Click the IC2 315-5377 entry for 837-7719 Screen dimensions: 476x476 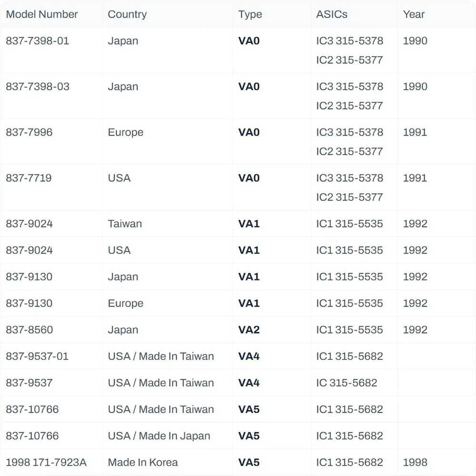click(x=349, y=197)
